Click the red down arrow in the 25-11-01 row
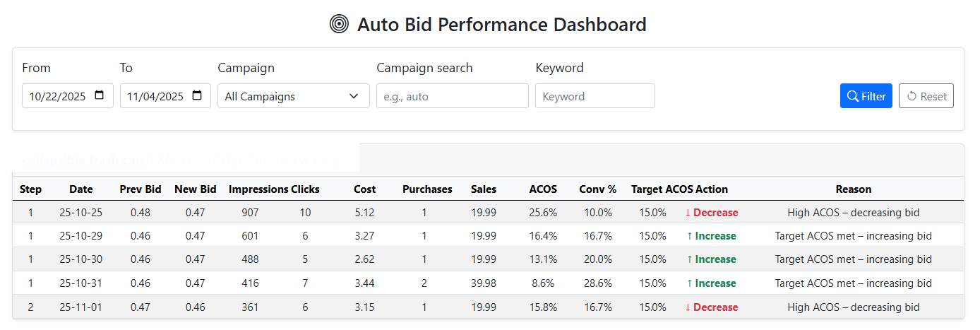980x330 pixels. pyautogui.click(x=688, y=307)
